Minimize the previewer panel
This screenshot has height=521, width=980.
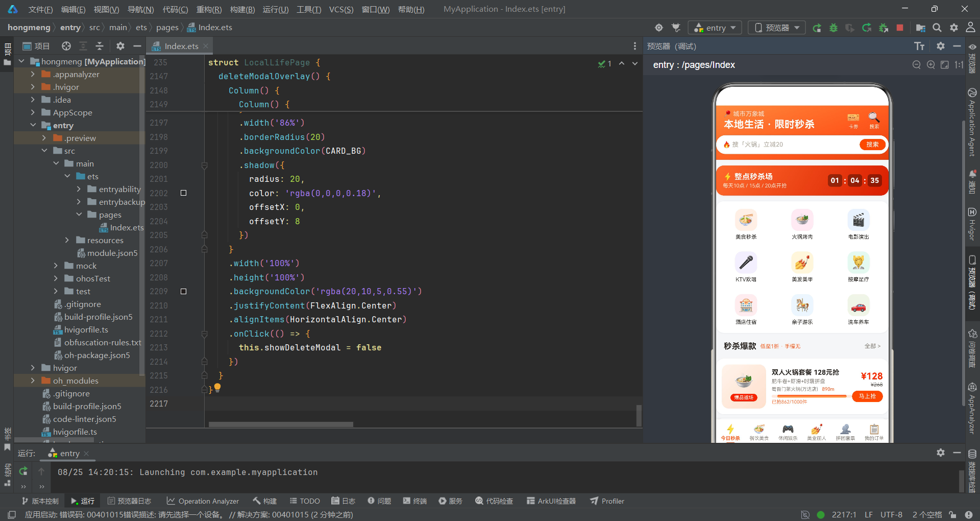[x=957, y=46]
